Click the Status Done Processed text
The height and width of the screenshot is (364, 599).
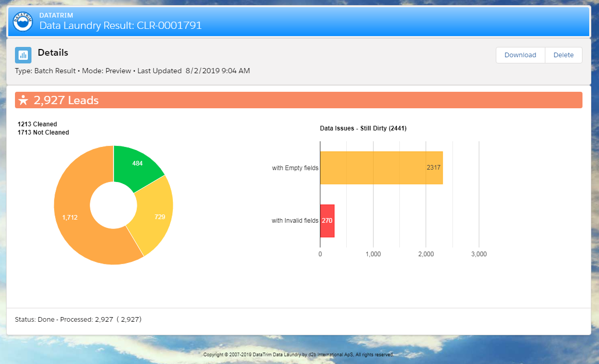78,320
